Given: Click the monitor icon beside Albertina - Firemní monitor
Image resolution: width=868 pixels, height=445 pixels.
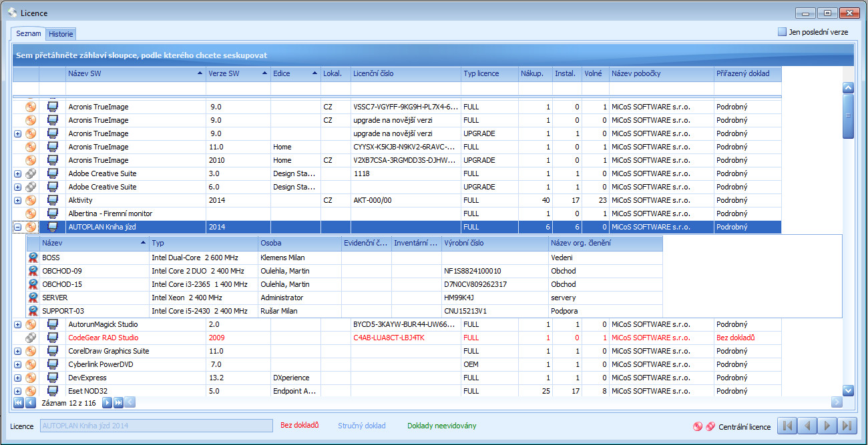Looking at the screenshot, I should [x=53, y=213].
